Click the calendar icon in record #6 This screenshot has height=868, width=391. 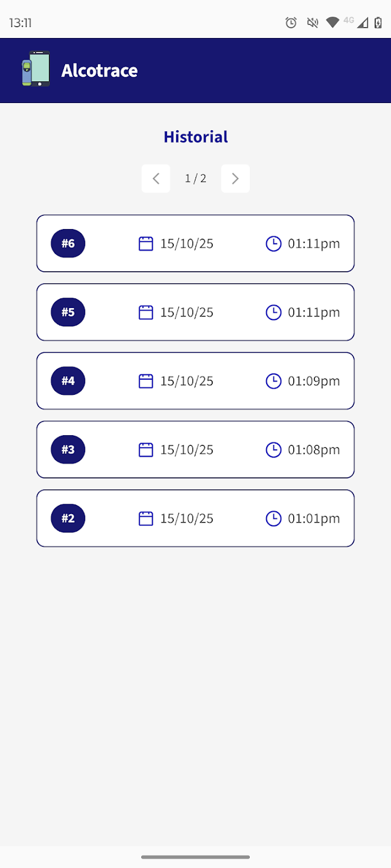(x=146, y=244)
